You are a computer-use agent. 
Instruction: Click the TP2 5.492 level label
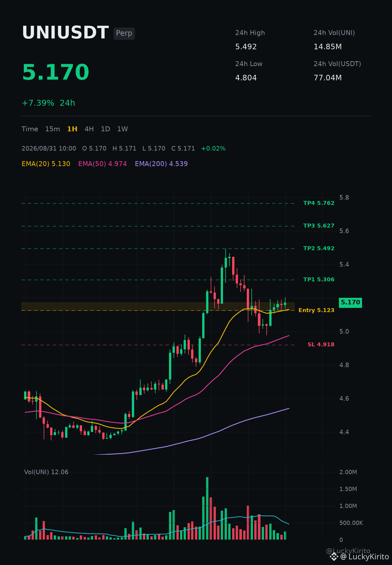click(319, 248)
